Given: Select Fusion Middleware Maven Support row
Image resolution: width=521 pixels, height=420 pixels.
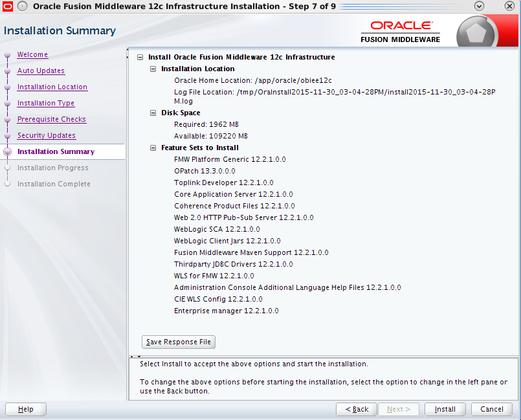Looking at the screenshot, I should pyautogui.click(x=251, y=252).
